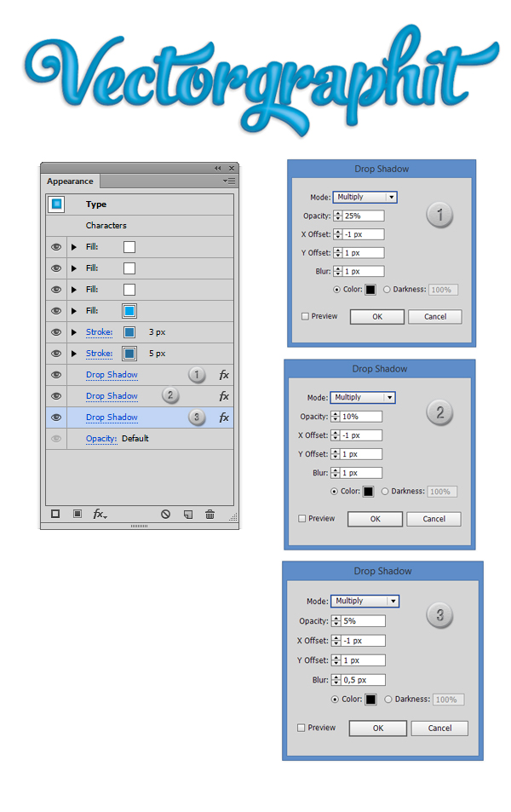Click fx icon on the highlighted Drop Shadow row
Viewport: 511px width, 812px height.
pos(224,418)
